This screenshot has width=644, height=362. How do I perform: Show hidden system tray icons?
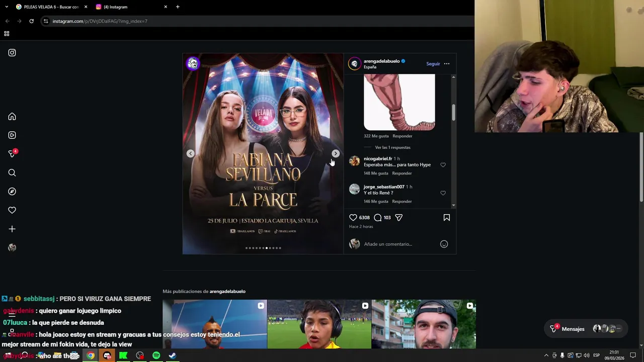[546, 355]
